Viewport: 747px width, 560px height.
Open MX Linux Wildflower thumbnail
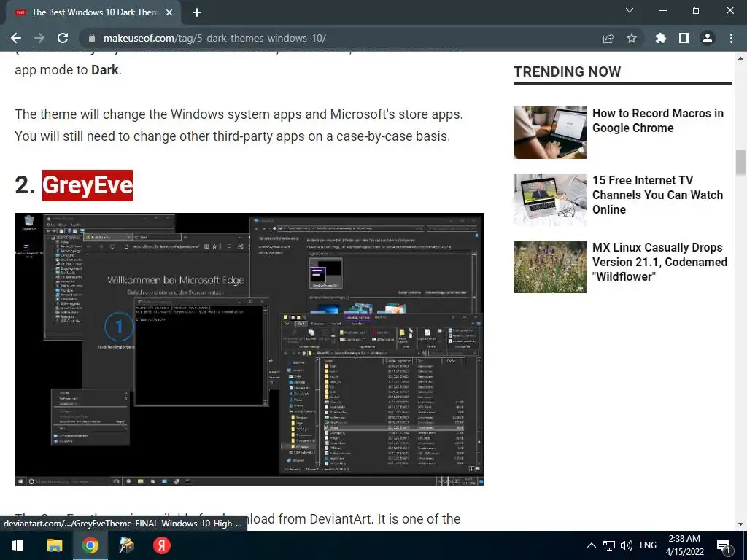pyautogui.click(x=550, y=267)
